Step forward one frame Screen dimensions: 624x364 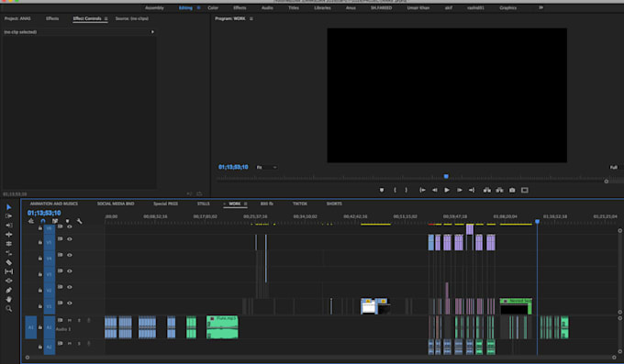pos(459,190)
